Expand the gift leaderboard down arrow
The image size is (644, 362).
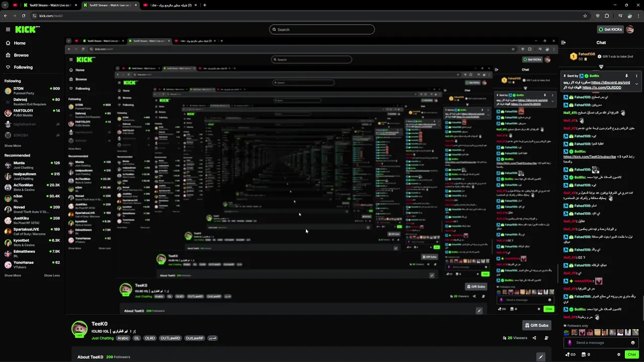[x=601, y=66]
